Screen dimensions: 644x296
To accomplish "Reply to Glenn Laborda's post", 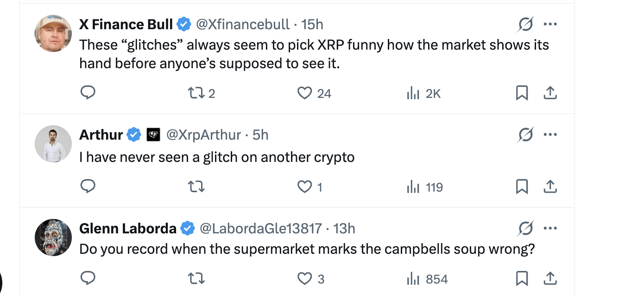I will (88, 278).
